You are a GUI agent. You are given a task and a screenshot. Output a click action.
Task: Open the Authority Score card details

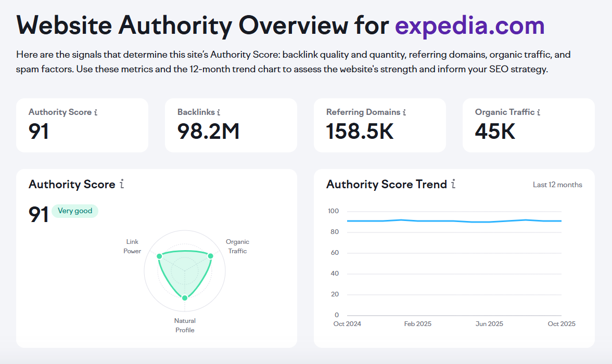click(82, 125)
